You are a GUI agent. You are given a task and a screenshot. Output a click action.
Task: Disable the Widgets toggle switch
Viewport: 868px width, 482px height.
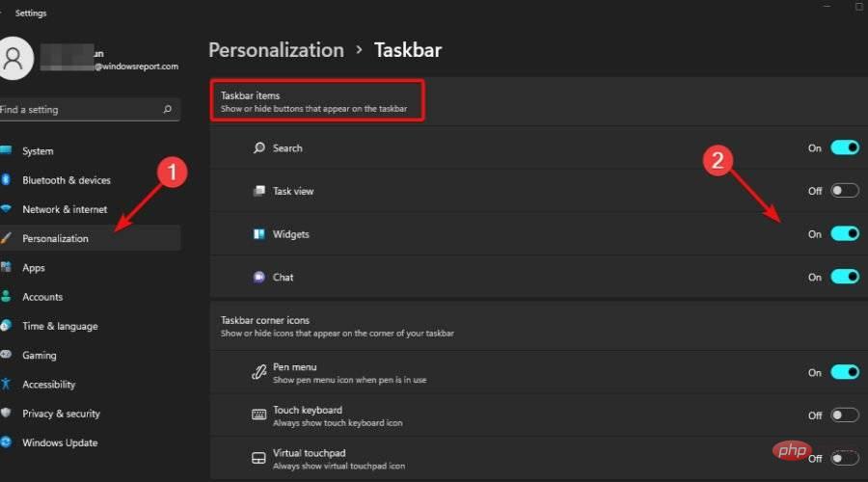coord(844,234)
